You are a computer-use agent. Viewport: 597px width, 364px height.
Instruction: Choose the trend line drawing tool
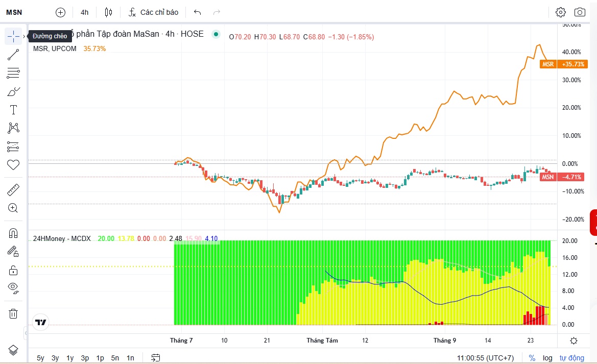pos(13,55)
